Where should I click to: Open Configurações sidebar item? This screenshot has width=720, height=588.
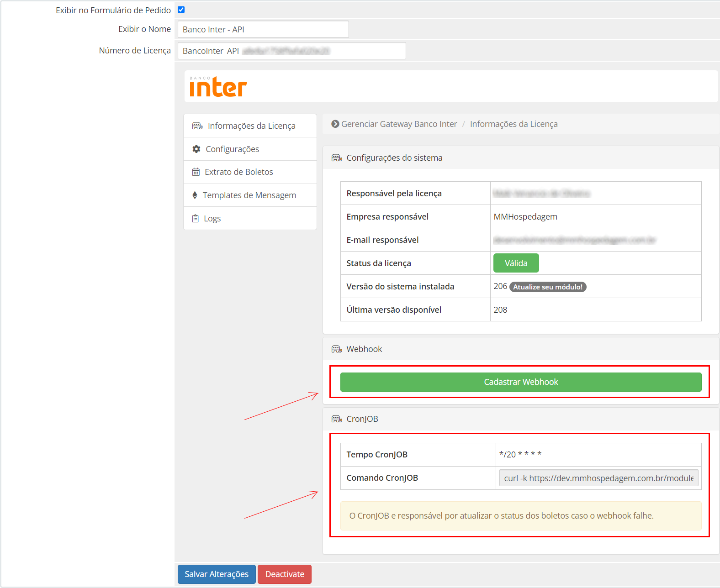[x=250, y=149]
